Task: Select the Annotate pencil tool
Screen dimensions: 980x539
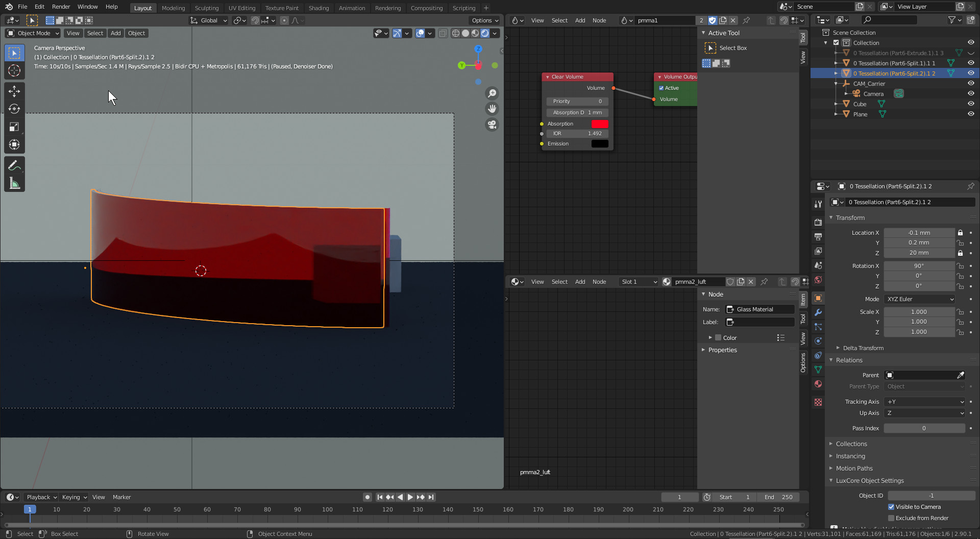Action: pyautogui.click(x=14, y=165)
